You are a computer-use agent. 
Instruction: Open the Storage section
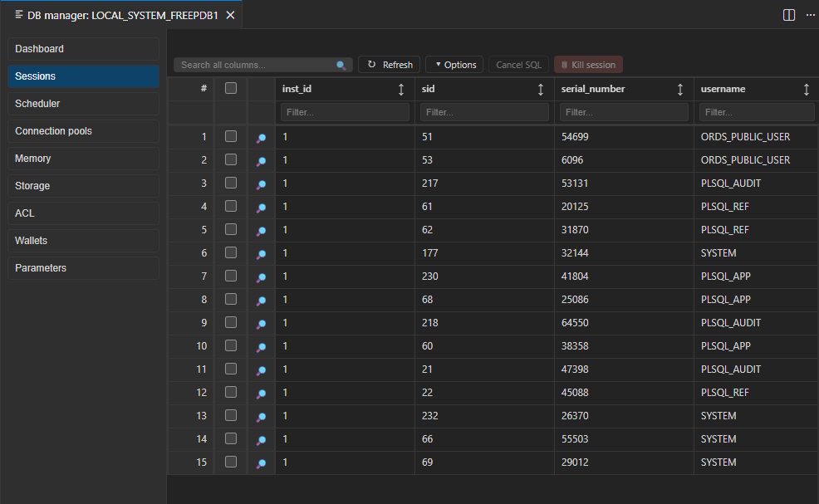tap(84, 186)
